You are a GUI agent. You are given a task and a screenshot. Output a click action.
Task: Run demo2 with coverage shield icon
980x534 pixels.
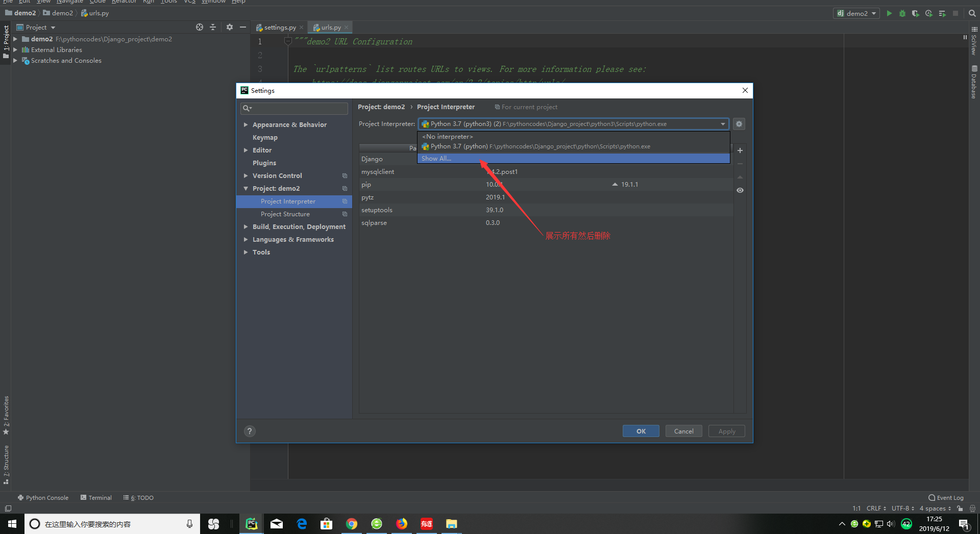(916, 13)
